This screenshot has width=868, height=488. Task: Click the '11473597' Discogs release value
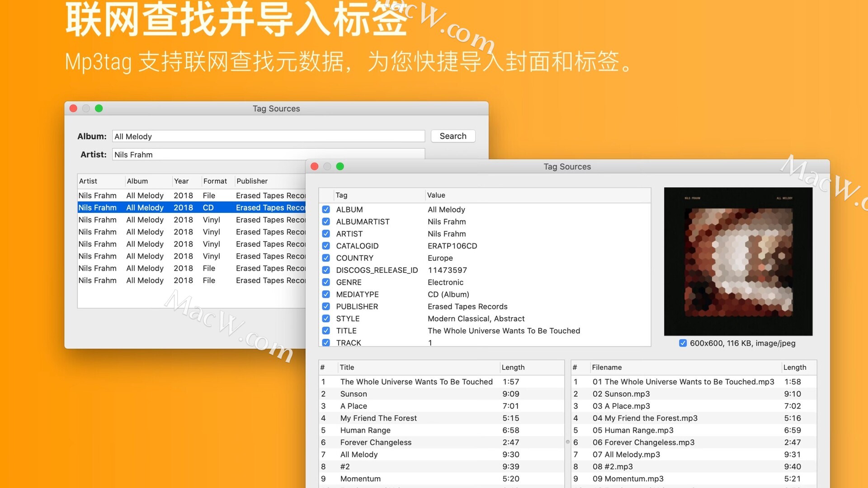447,270
